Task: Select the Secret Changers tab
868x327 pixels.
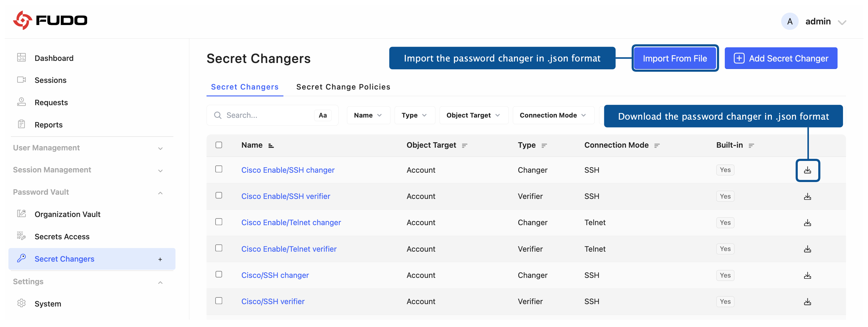Action: point(245,87)
